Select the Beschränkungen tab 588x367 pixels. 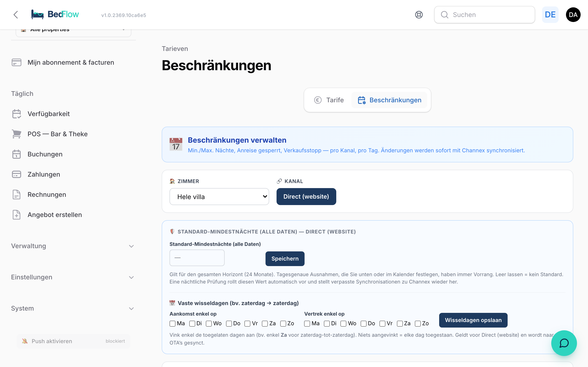click(x=389, y=100)
